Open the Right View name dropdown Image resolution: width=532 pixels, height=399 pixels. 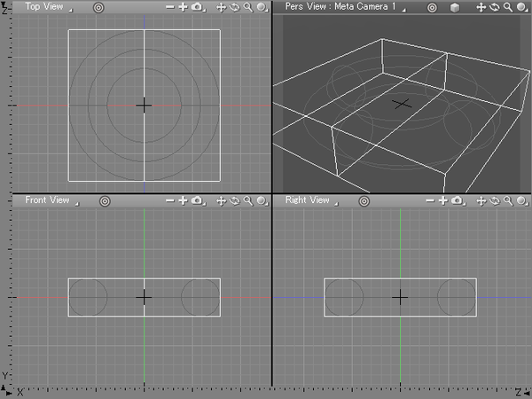coord(311,200)
